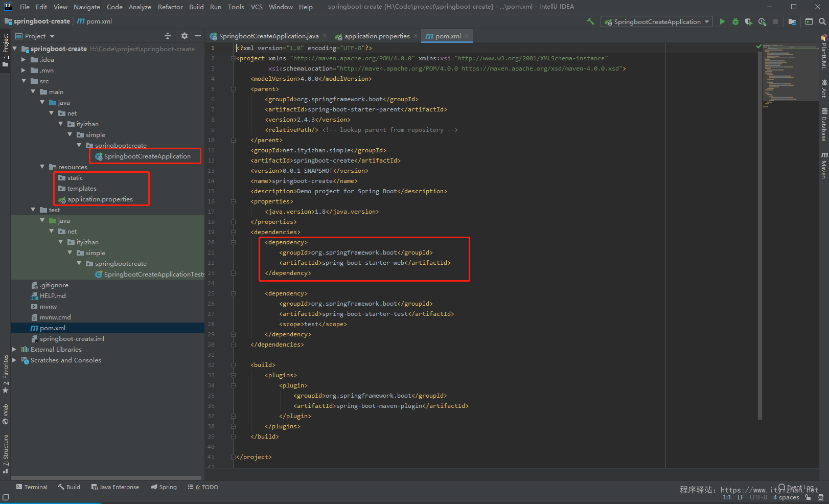
Task: Toggle the read-only lock icon in status bar
Action: click(808, 497)
